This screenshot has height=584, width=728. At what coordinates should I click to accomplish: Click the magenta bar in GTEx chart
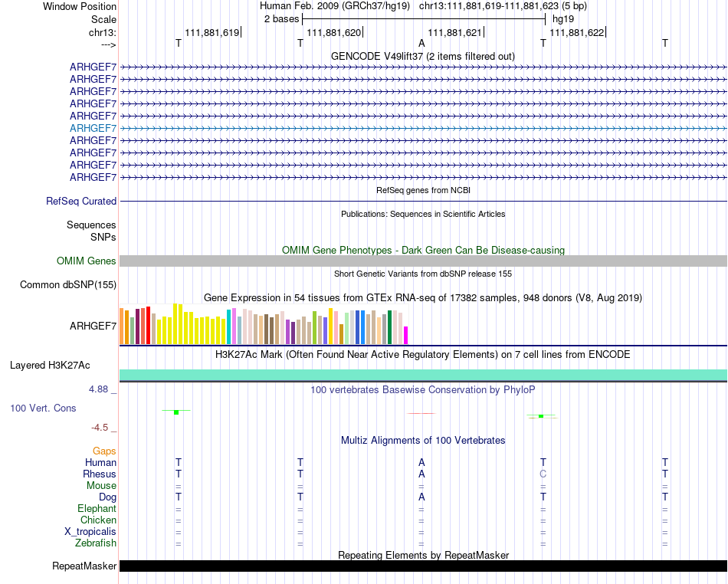tap(406, 335)
